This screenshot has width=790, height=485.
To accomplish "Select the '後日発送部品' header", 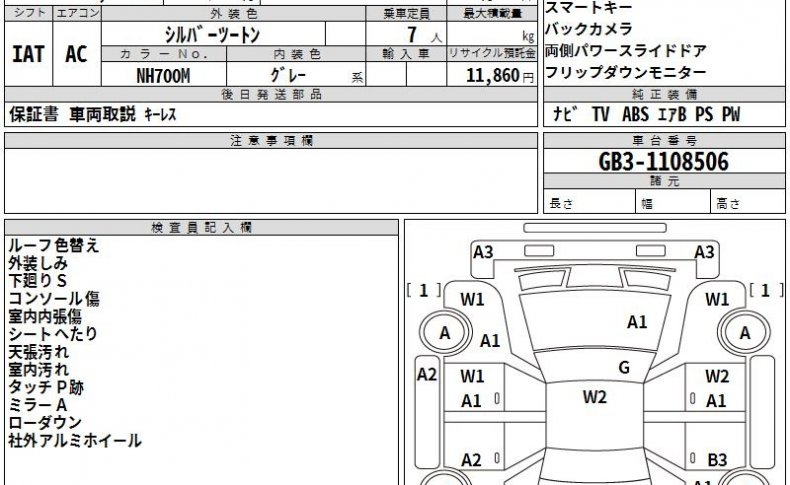I will coord(272,94).
